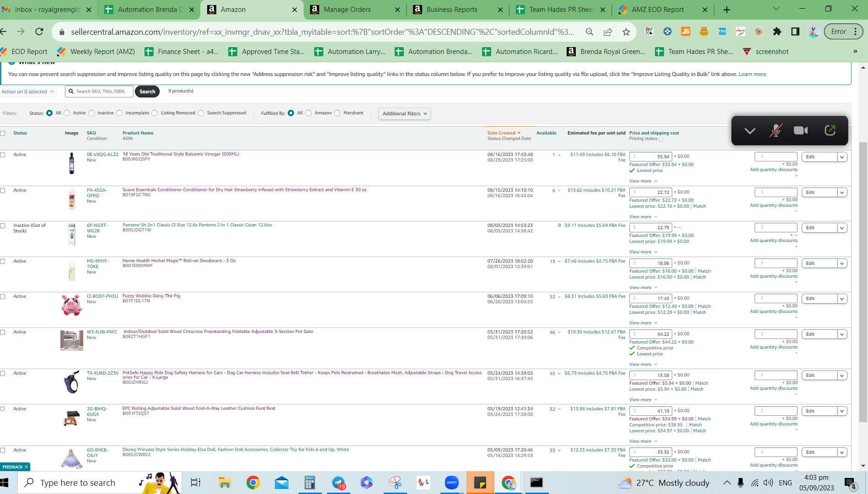Expand View more for Suave Conditioner row

pos(643,217)
